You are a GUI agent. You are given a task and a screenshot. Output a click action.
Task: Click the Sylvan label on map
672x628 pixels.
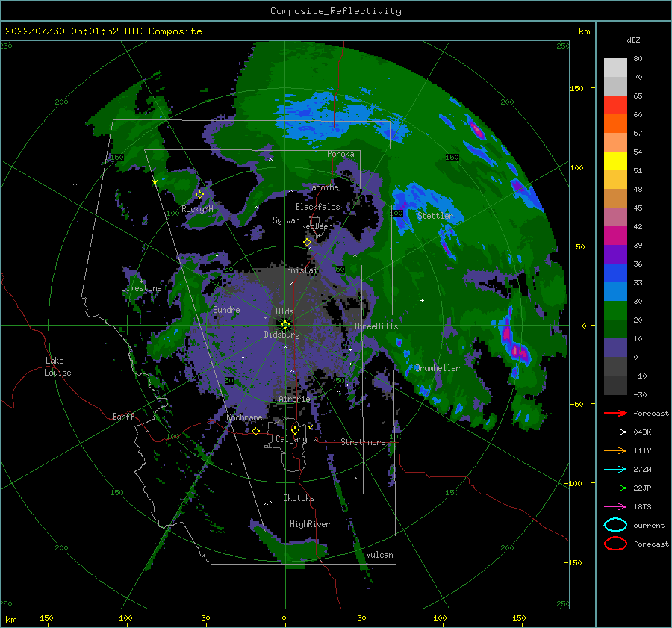(x=286, y=220)
